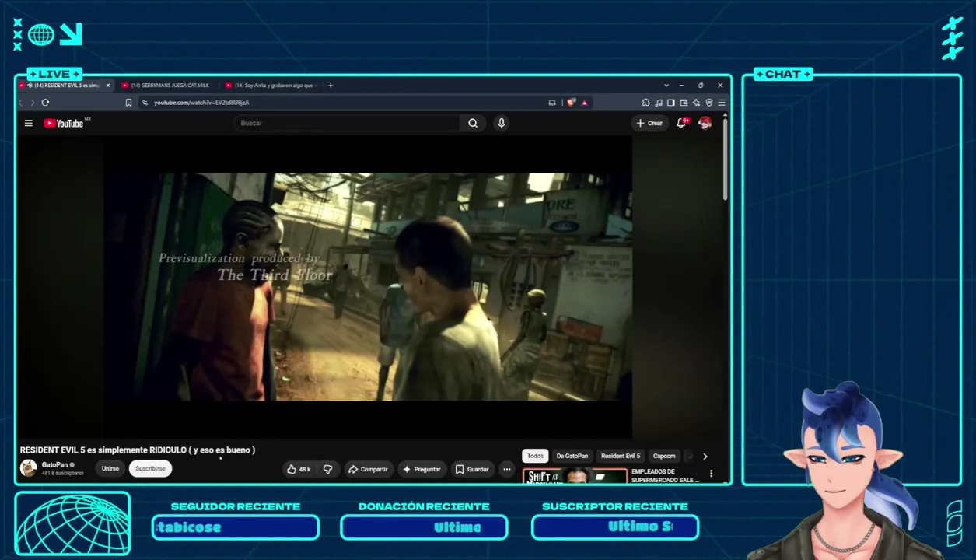976x560 pixels.
Task: Open GatoPan channel avatar
Action: pyautogui.click(x=29, y=468)
